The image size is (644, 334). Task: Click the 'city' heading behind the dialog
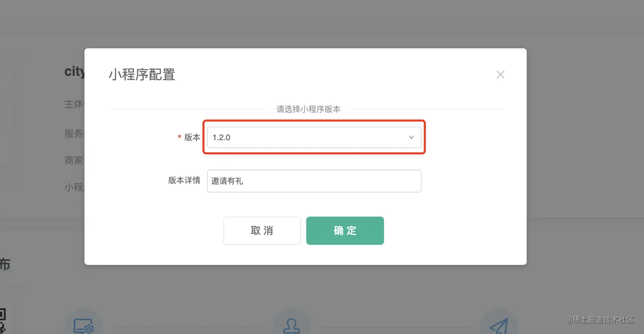point(75,72)
